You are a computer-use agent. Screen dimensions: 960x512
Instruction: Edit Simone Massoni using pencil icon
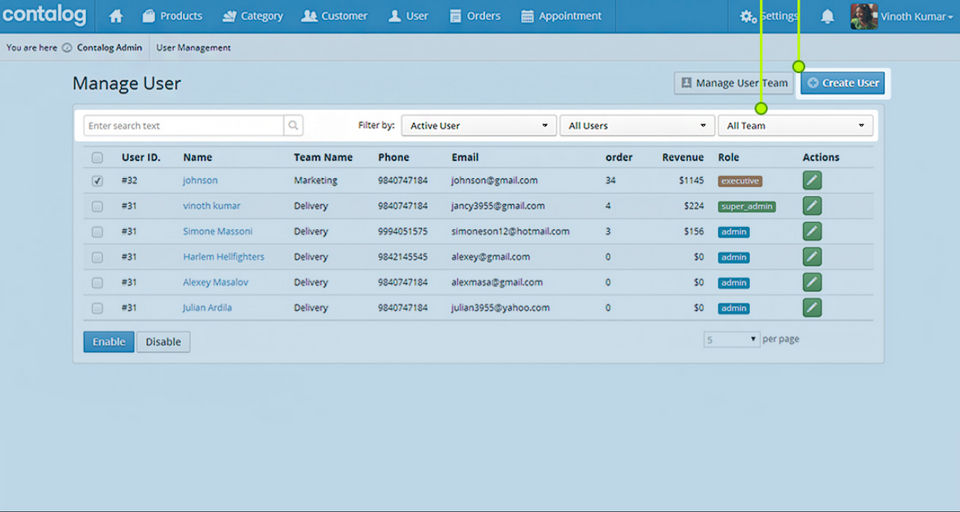(x=812, y=232)
